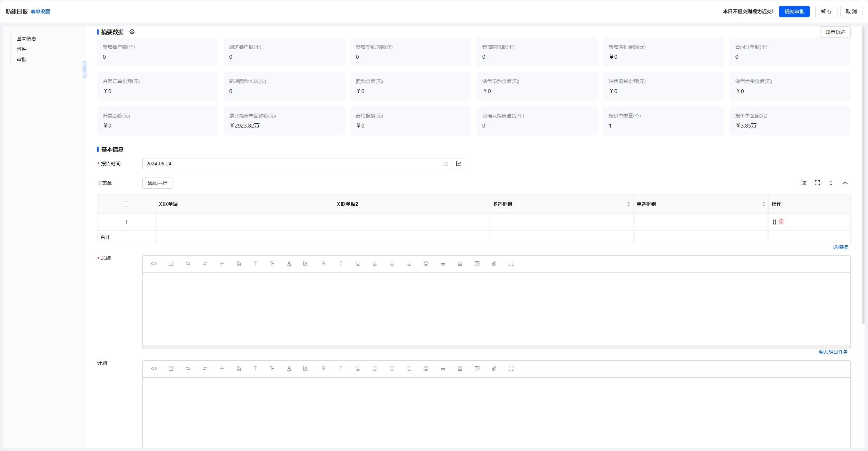Insert a table in 计划 editor
The width and height of the screenshot is (868, 451).
(x=460, y=369)
